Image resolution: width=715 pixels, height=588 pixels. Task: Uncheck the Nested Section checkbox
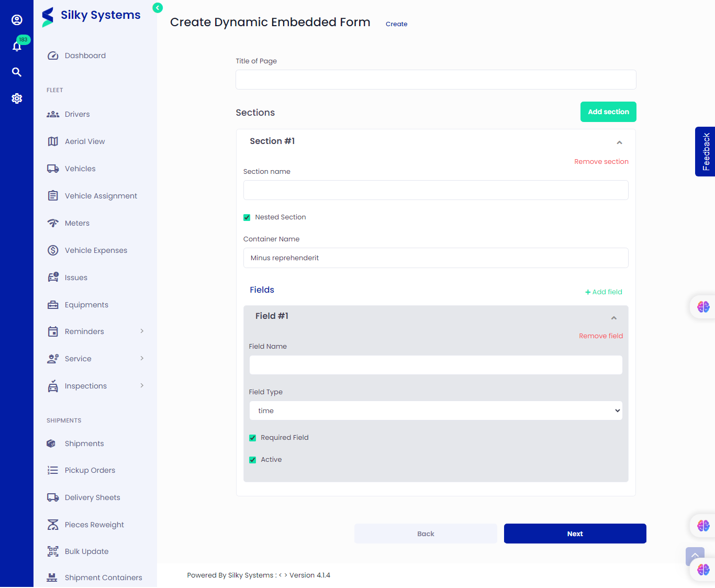click(x=247, y=217)
